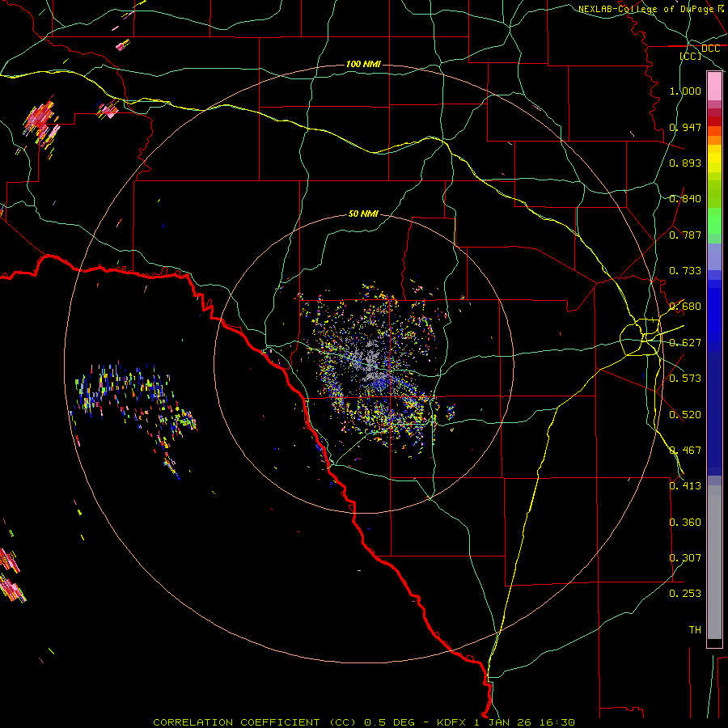
Task: Click the 1.000 scale value
Action: (x=685, y=91)
